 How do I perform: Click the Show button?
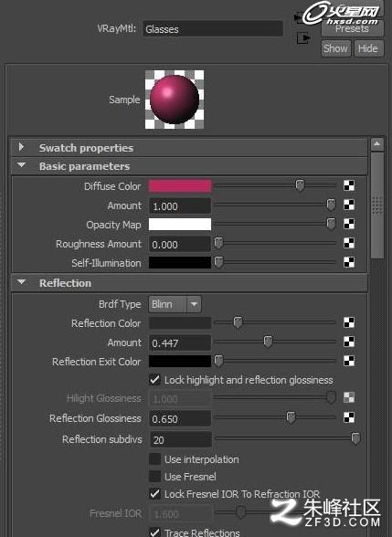click(x=336, y=48)
